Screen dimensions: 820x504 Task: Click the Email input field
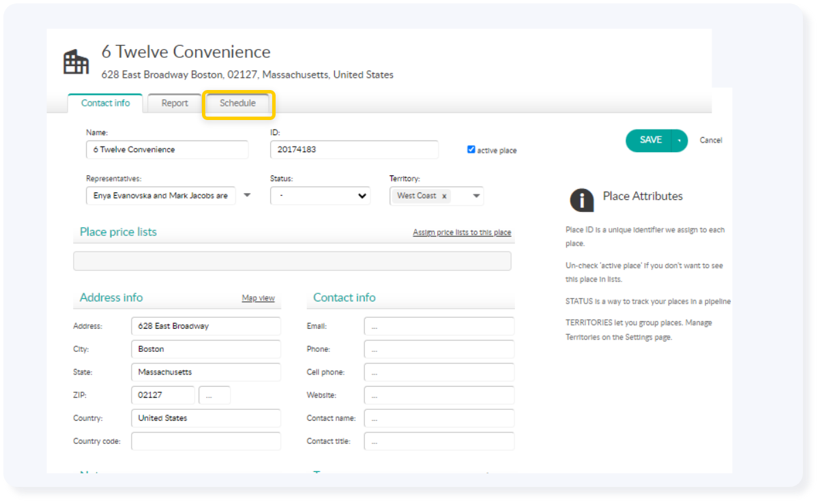coord(439,326)
